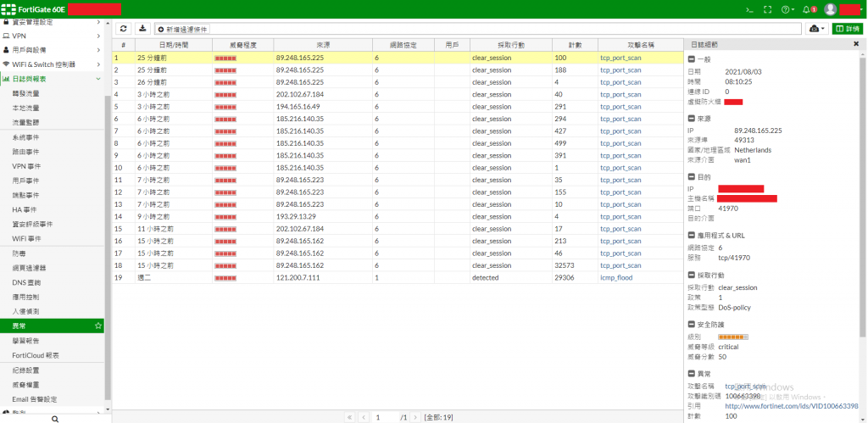Sort by 計數 column header
Image resolution: width=868 pixels, height=423 pixels.
(576, 45)
